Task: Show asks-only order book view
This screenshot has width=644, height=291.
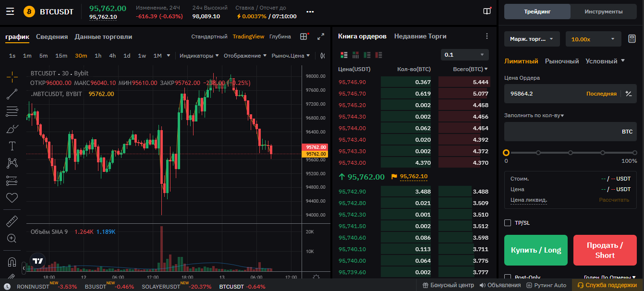Action: pyautogui.click(x=378, y=55)
